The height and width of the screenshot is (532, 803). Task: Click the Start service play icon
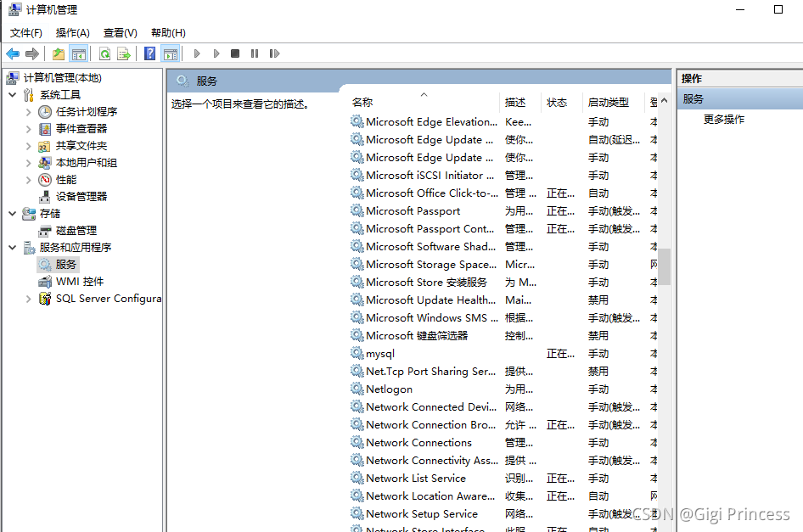coord(197,53)
